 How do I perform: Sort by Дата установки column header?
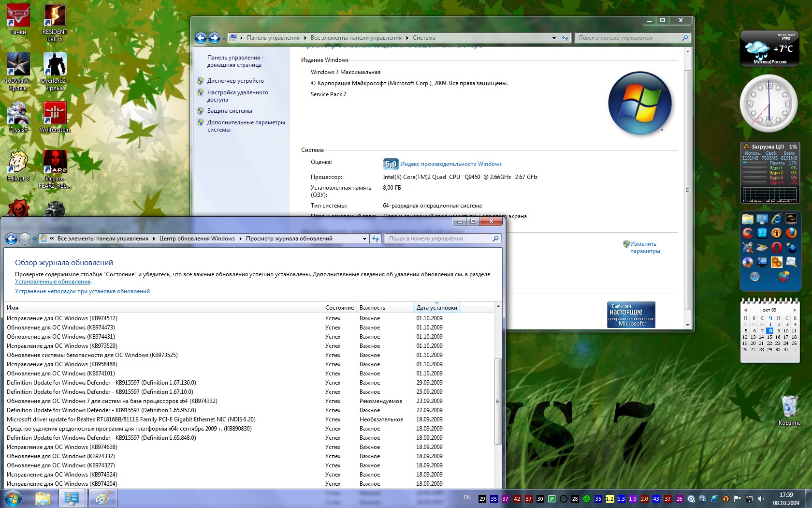pos(437,308)
